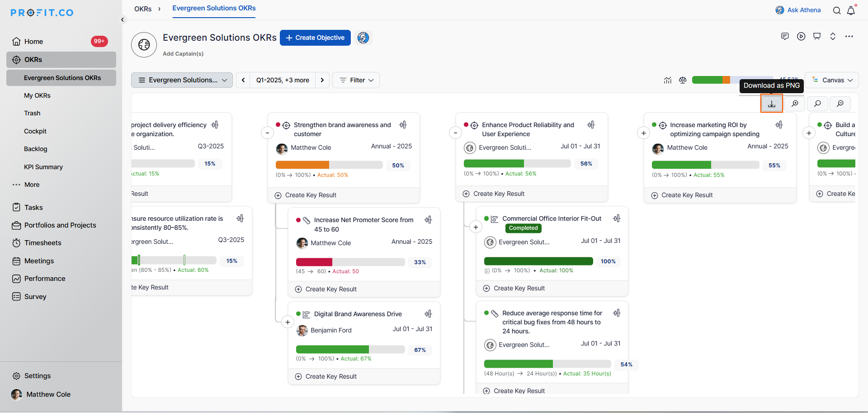Click the Download as PNG icon
Viewport: 868px width, 413px height.
click(771, 104)
